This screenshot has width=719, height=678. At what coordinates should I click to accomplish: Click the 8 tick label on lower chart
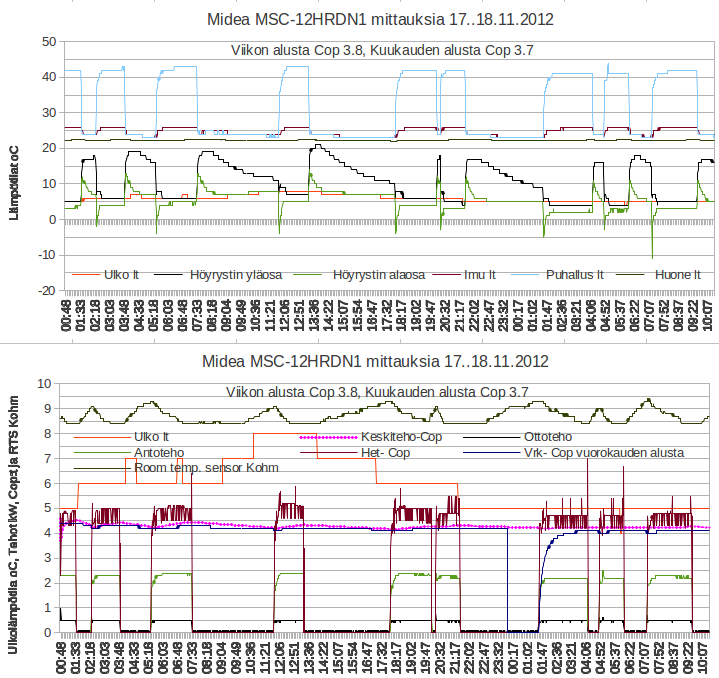48,434
